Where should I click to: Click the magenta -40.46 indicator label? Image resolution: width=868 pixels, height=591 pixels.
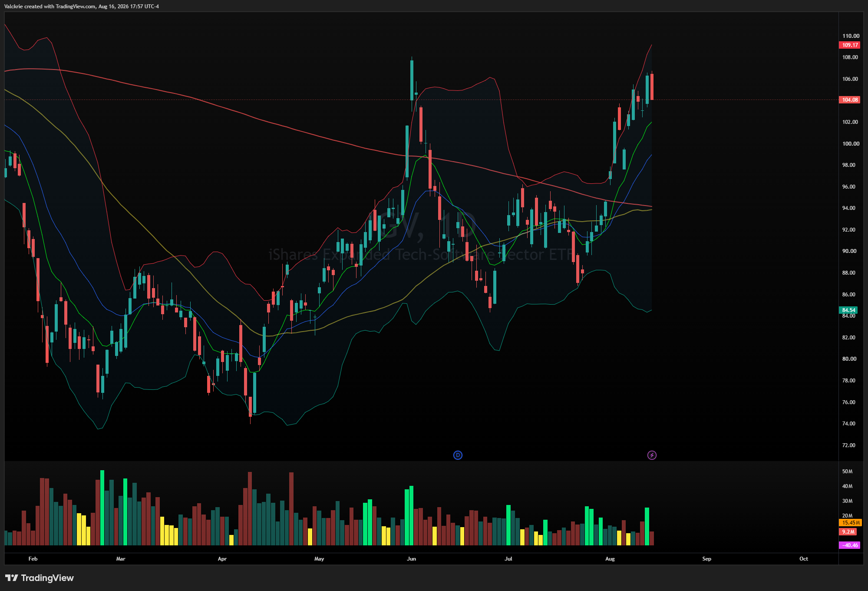850,545
